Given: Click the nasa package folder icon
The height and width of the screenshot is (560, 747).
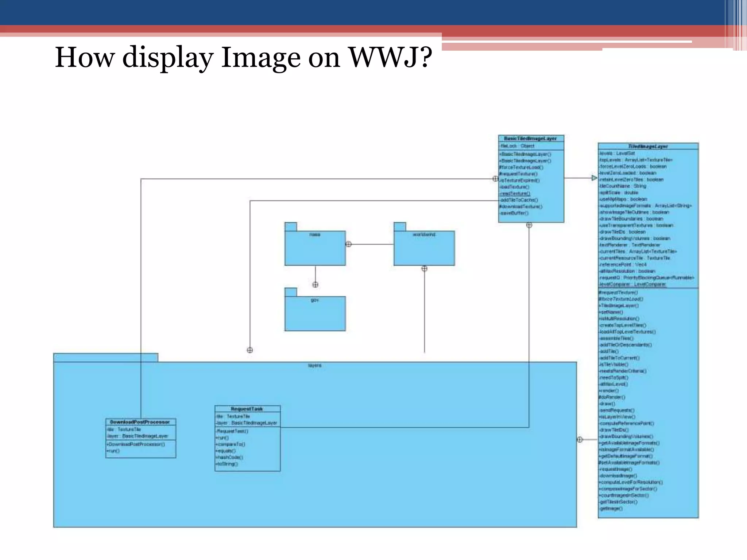Looking at the screenshot, I should [315, 244].
